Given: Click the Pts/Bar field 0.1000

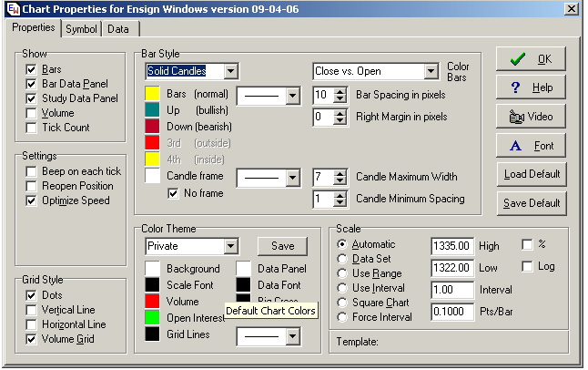Looking at the screenshot, I should 451,312.
